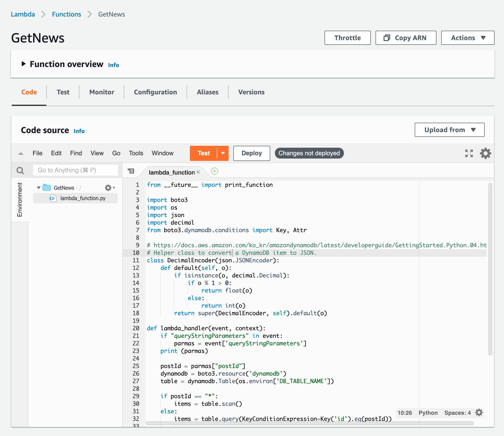
Task: Click the Functions breadcrumb link
Action: (x=67, y=14)
